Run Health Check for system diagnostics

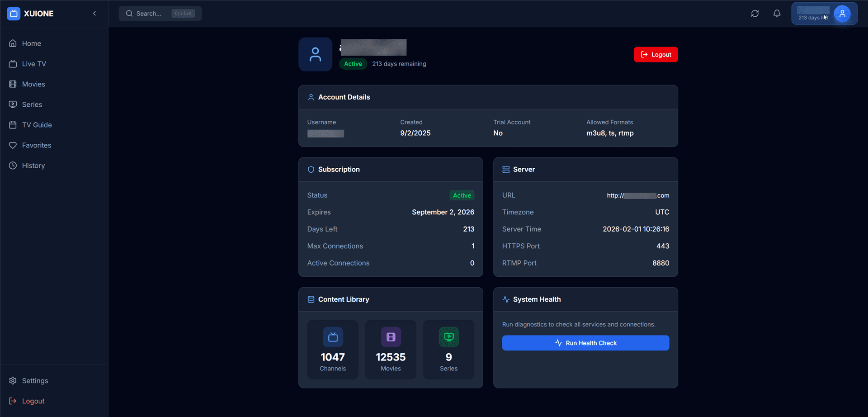click(585, 343)
